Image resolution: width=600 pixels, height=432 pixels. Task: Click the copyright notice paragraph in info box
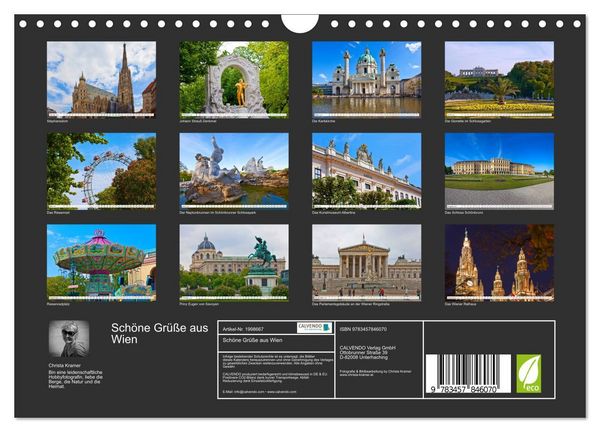tap(277, 361)
